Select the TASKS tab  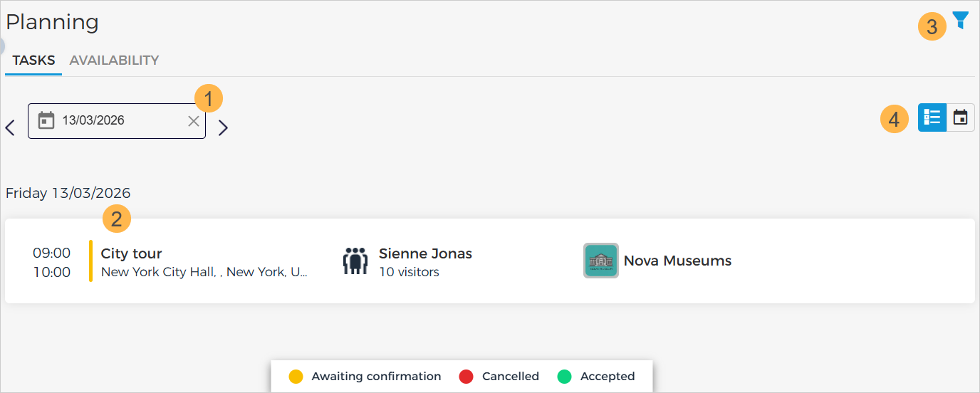pyautogui.click(x=33, y=61)
